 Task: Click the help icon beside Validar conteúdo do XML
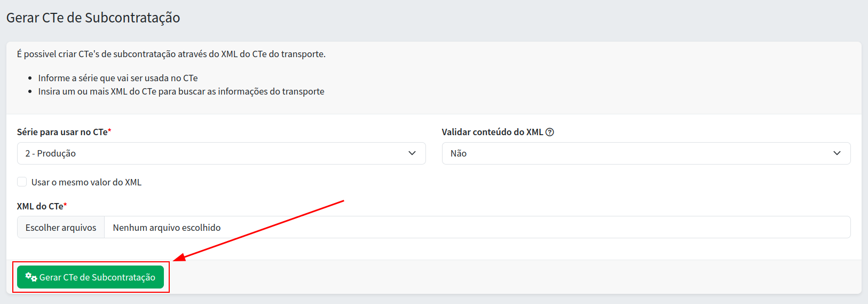[550, 132]
